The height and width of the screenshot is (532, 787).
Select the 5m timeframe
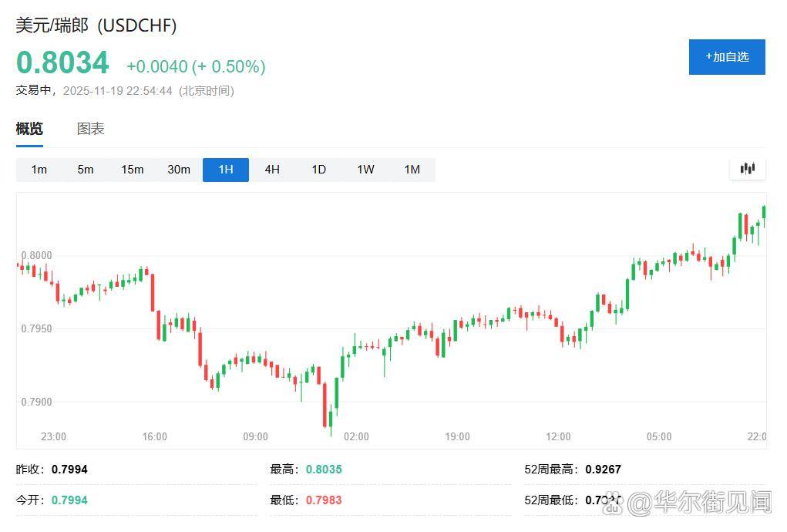[x=86, y=170]
